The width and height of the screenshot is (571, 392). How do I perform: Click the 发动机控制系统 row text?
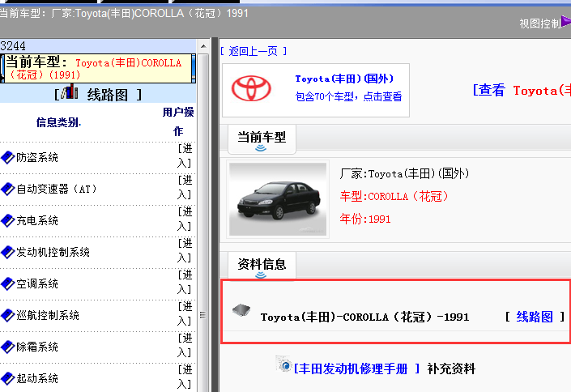[x=53, y=252]
